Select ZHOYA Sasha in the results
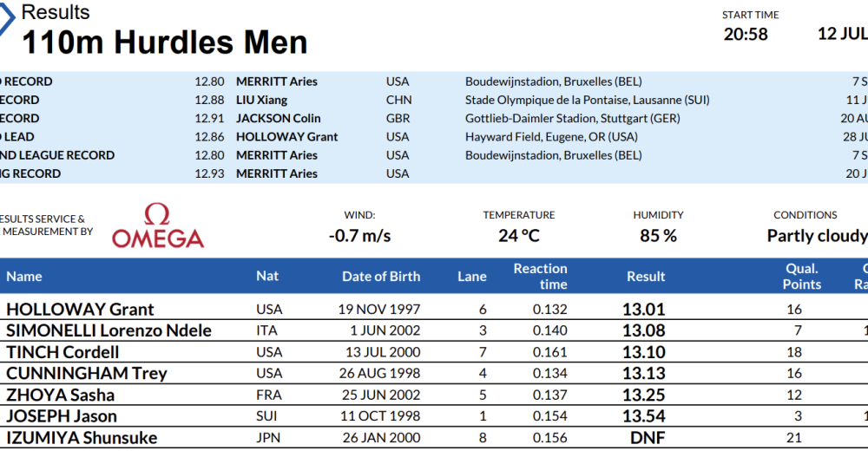Image resolution: width=868 pixels, height=451 pixels. tap(60, 395)
